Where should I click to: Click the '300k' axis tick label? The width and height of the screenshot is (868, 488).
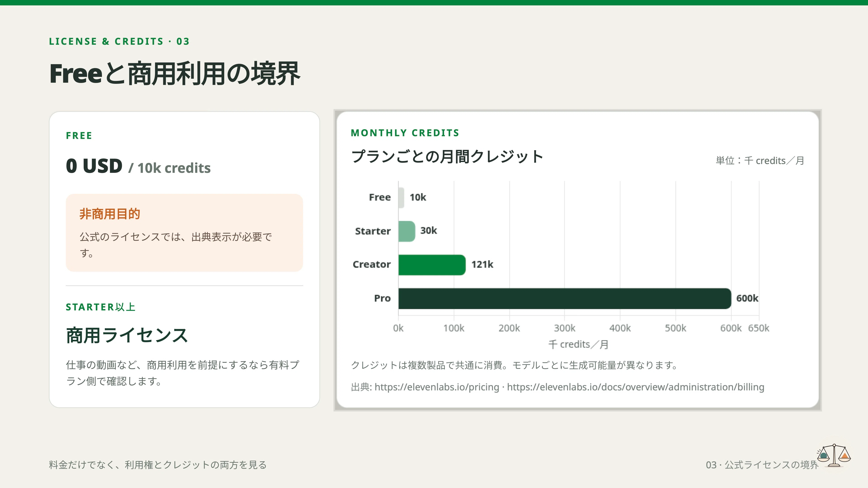[x=565, y=328]
